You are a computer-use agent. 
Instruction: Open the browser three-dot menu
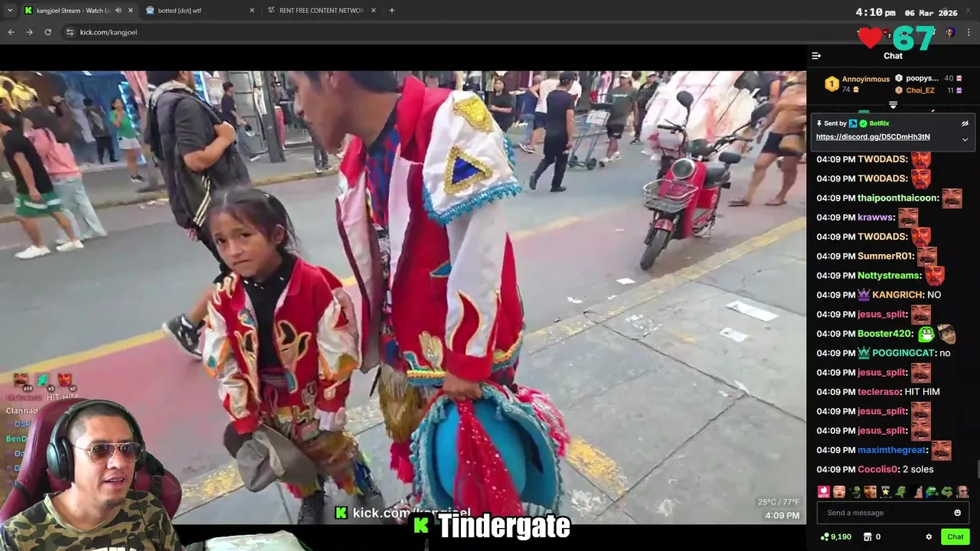969,32
